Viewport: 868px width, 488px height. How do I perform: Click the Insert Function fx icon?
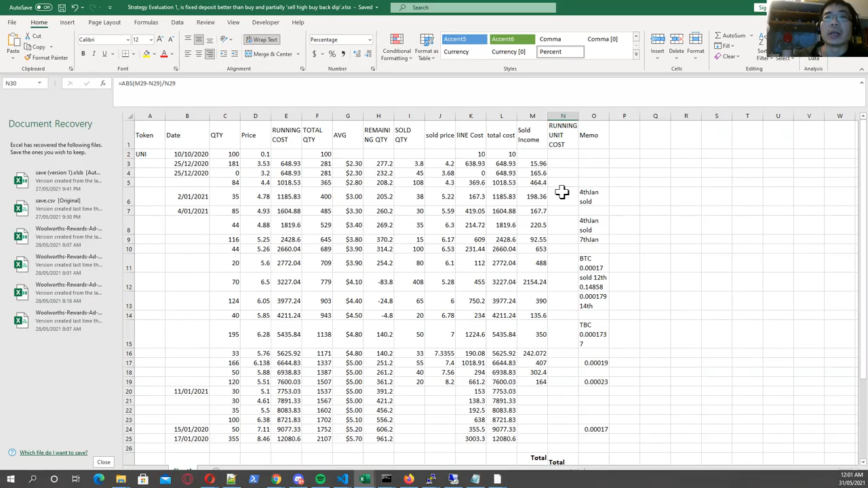click(102, 83)
